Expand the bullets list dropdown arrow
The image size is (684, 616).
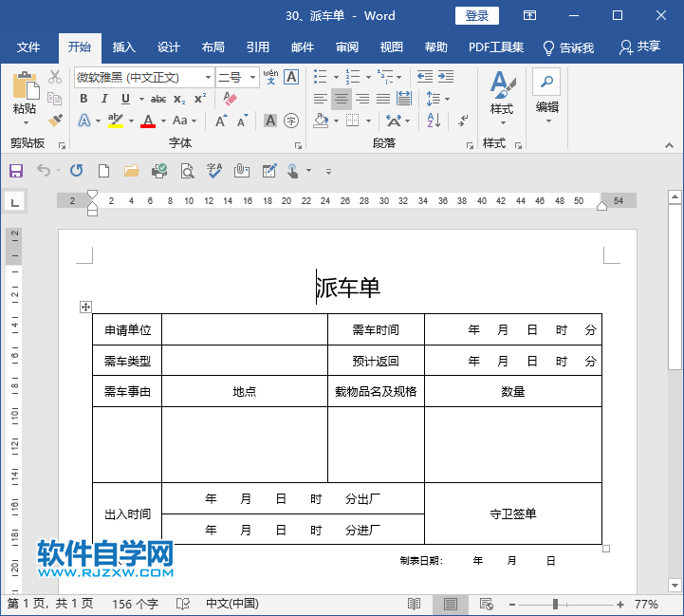click(336, 77)
